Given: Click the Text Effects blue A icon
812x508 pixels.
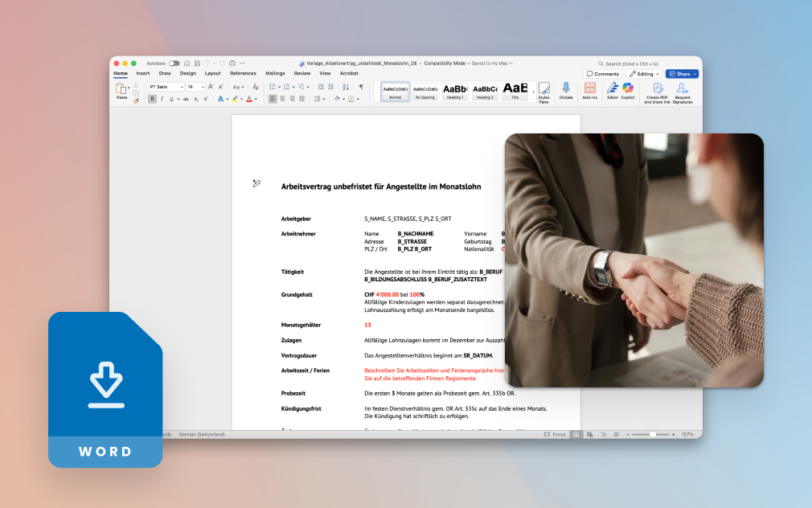Looking at the screenshot, I should (220, 99).
